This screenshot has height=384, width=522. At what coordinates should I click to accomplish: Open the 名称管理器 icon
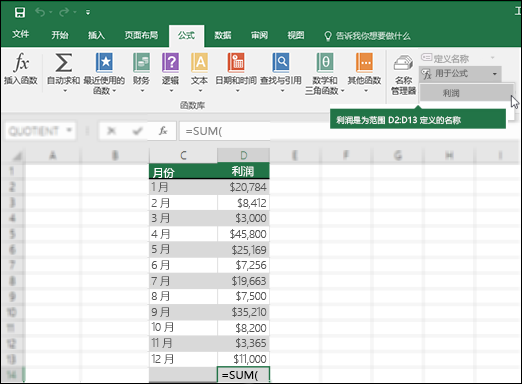tap(403, 63)
